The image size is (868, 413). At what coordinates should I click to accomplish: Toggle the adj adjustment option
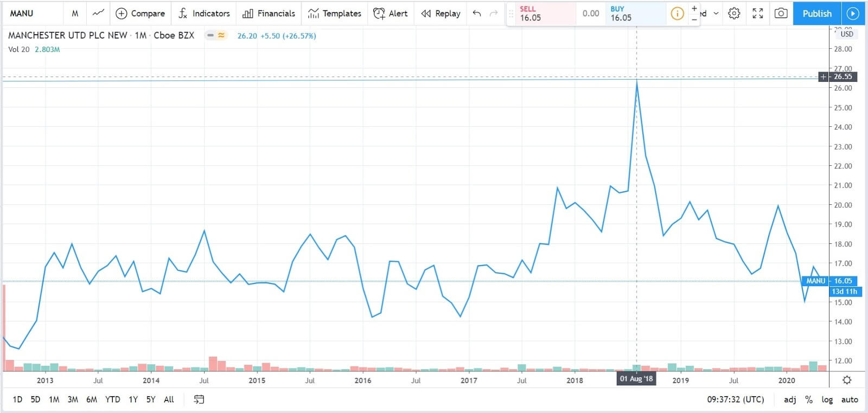point(790,399)
